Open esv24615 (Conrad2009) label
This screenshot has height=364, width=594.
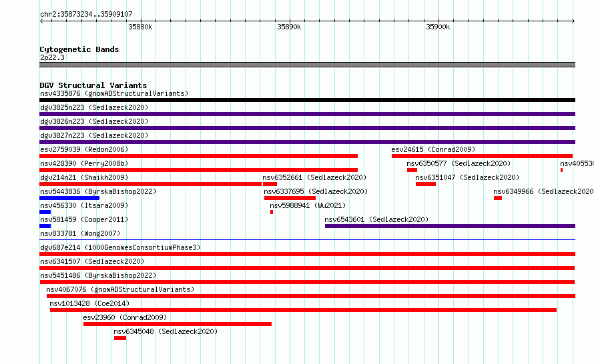(x=433, y=149)
